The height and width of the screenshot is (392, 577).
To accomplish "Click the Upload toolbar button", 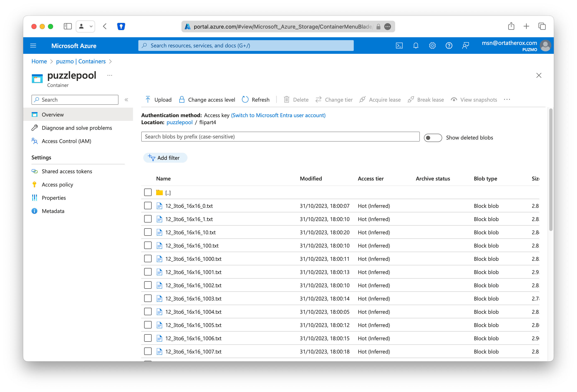I will coord(158,100).
